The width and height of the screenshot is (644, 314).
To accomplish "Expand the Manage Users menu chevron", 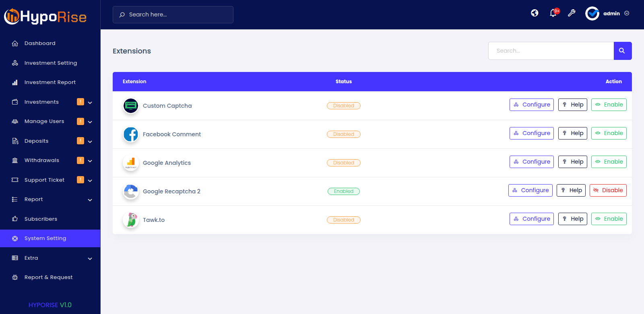I will 90,122.
